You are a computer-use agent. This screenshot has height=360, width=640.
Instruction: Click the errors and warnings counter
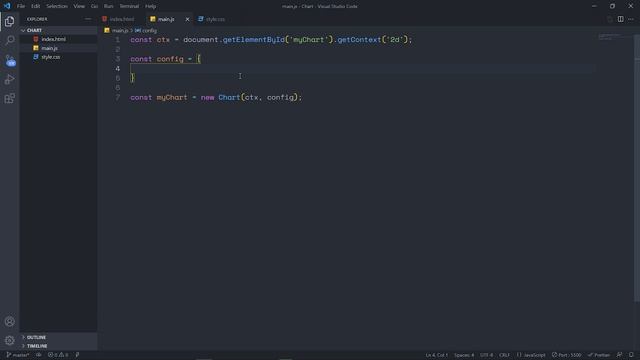[x=58, y=355]
